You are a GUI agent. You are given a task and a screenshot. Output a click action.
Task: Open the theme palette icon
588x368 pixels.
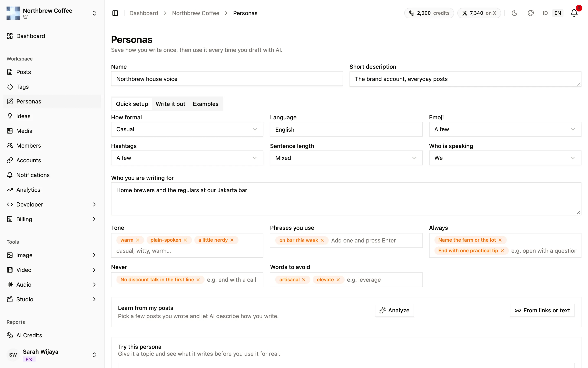(x=531, y=13)
